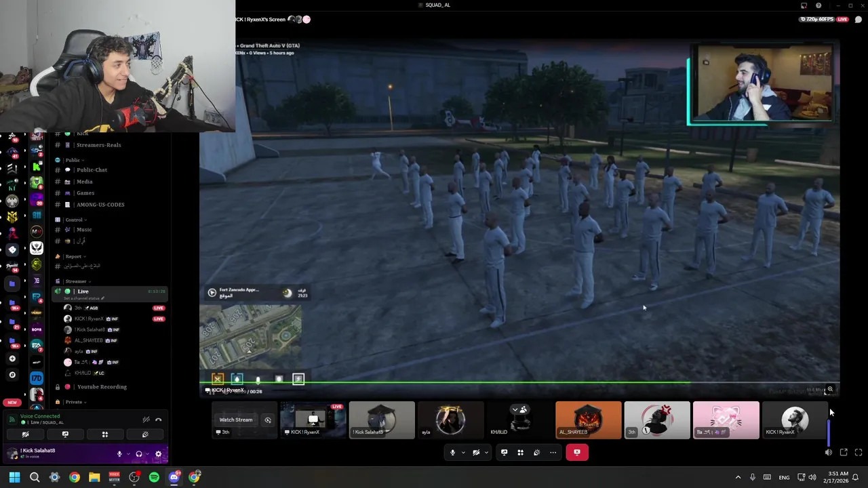Mute mic in user panel

point(119,454)
